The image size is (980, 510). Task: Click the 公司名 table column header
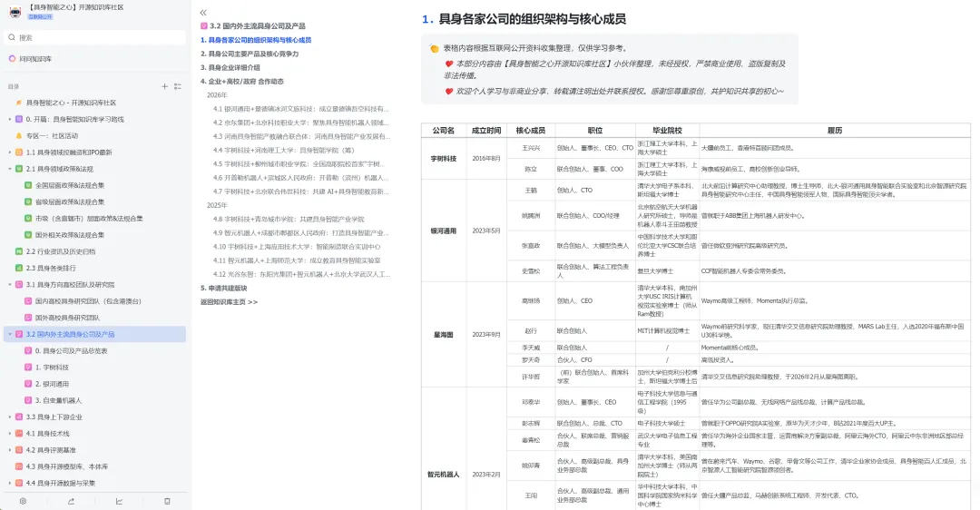click(x=443, y=131)
